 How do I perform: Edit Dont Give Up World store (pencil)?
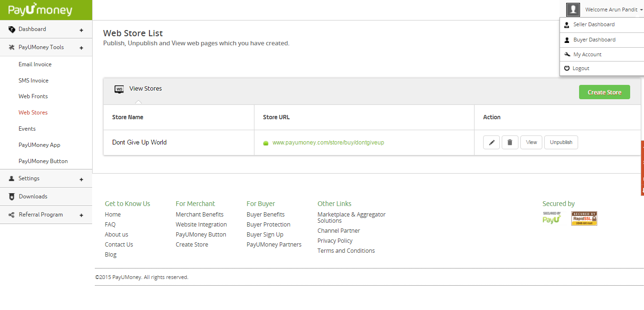pyautogui.click(x=492, y=143)
